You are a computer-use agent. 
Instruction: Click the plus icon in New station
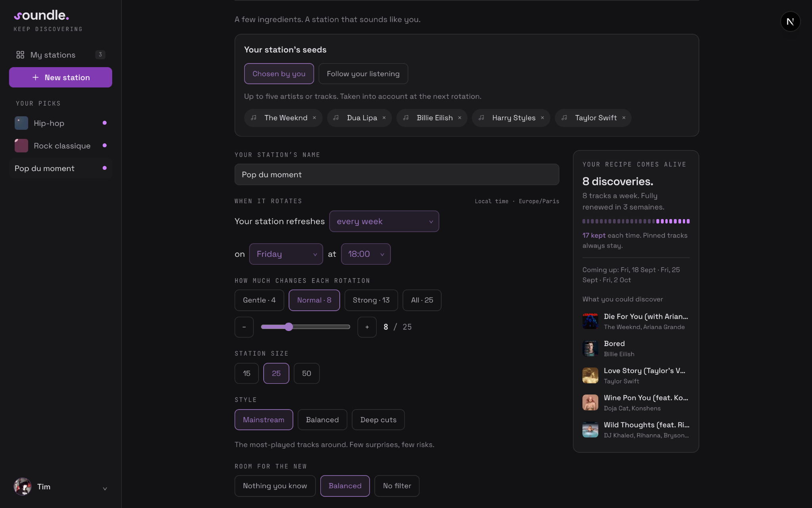36,77
